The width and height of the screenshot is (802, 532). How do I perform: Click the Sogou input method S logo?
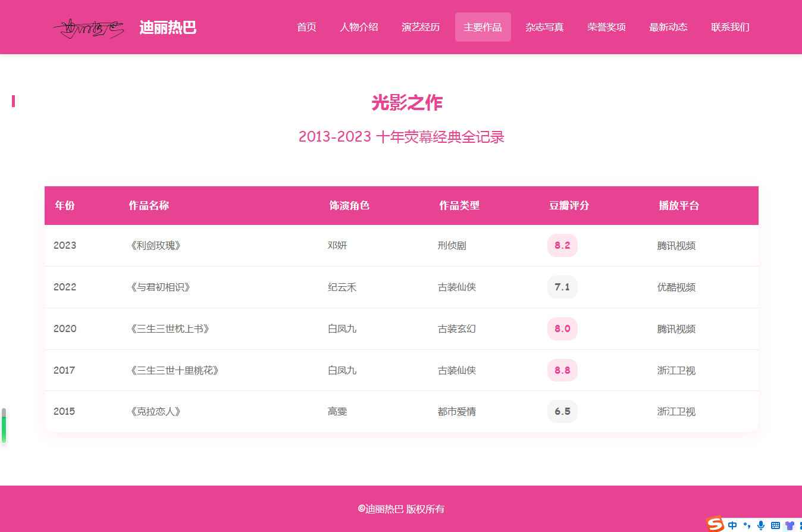715,524
